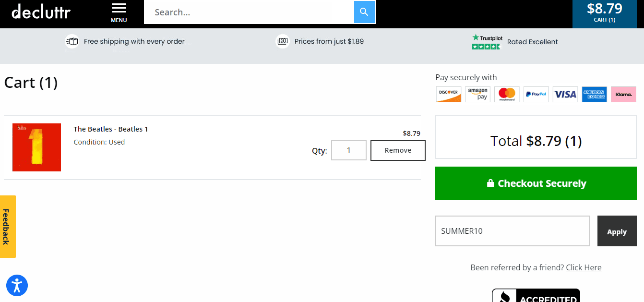Click the 'Rated Excellent' text

point(533,42)
